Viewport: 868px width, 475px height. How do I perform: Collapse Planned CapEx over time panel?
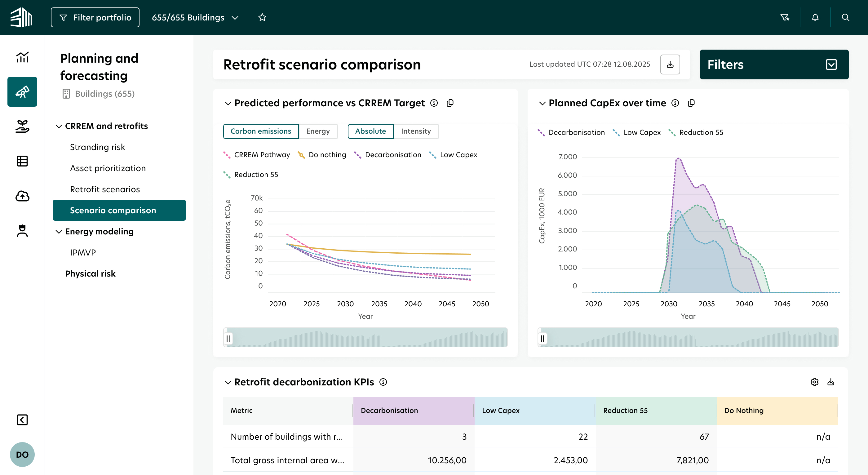point(542,103)
